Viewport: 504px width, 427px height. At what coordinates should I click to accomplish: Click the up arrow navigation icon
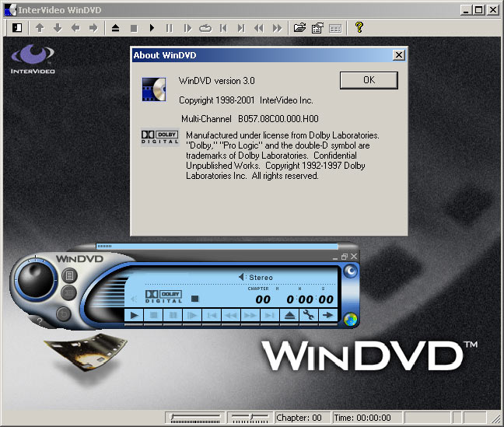pos(40,28)
